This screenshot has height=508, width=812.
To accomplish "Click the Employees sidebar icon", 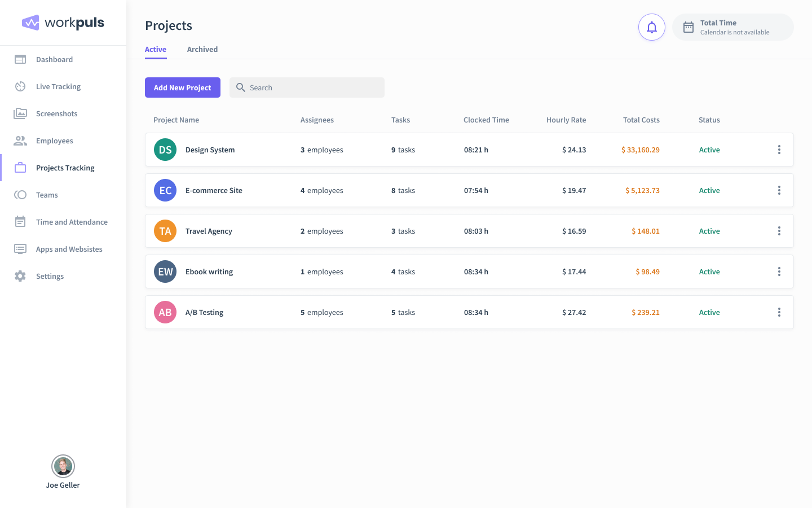I will click(20, 141).
